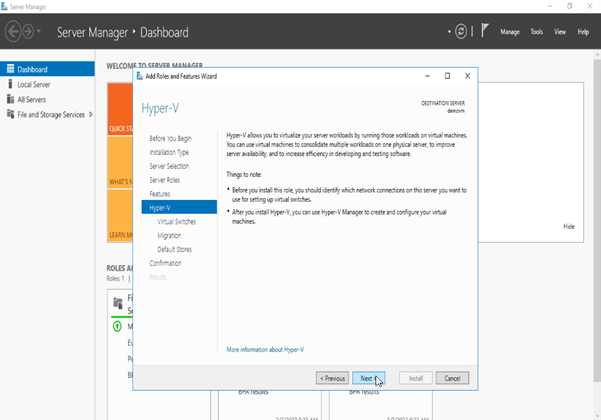Expand File and Storage Services chevron

pyautogui.click(x=91, y=114)
